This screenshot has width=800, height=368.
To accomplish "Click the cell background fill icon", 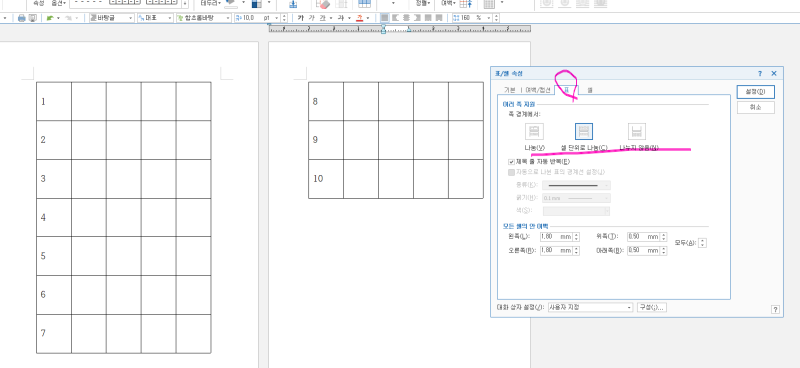I will [257, 4].
